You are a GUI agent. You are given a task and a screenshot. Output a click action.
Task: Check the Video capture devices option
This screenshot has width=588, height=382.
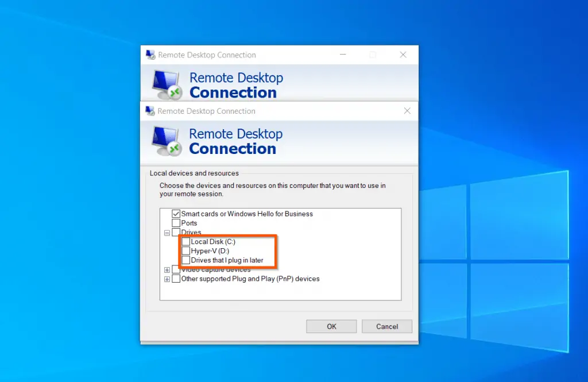176,269
